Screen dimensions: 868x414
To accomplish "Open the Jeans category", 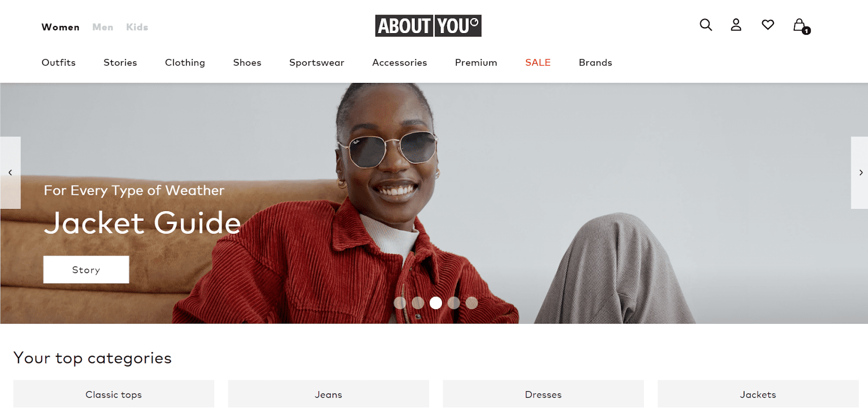I will [x=328, y=394].
